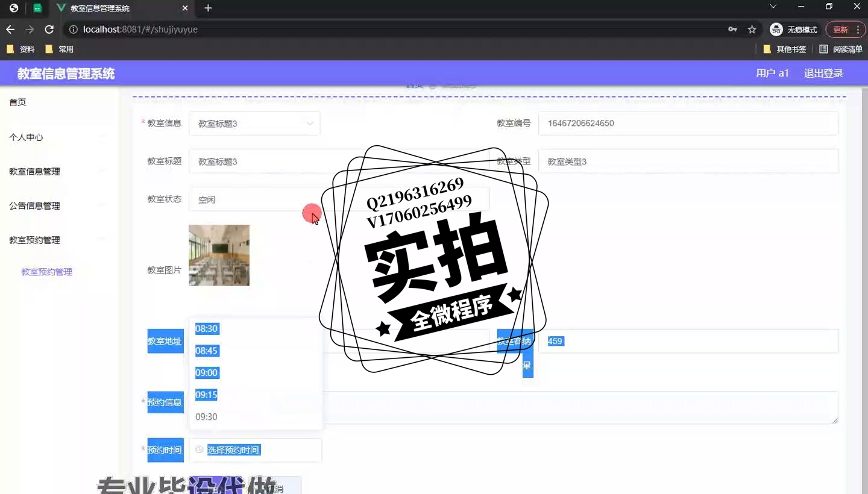Image resolution: width=868 pixels, height=494 pixels.
Task: Click the 退出登录 link
Action: tap(823, 73)
